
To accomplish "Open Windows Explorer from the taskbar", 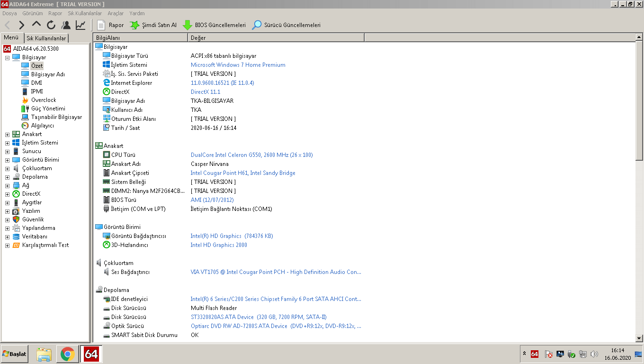I will (44, 354).
